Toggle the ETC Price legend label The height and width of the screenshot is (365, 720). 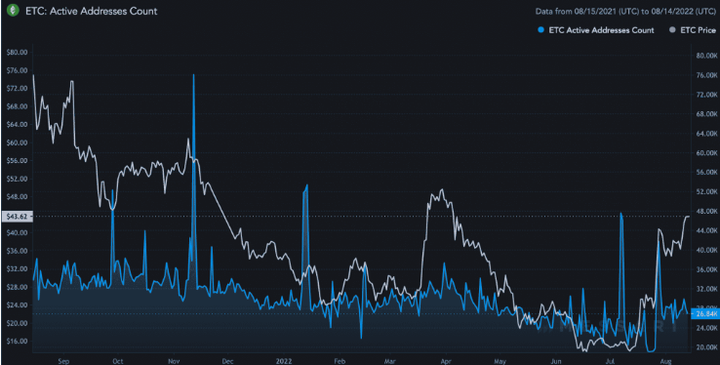coord(697,30)
